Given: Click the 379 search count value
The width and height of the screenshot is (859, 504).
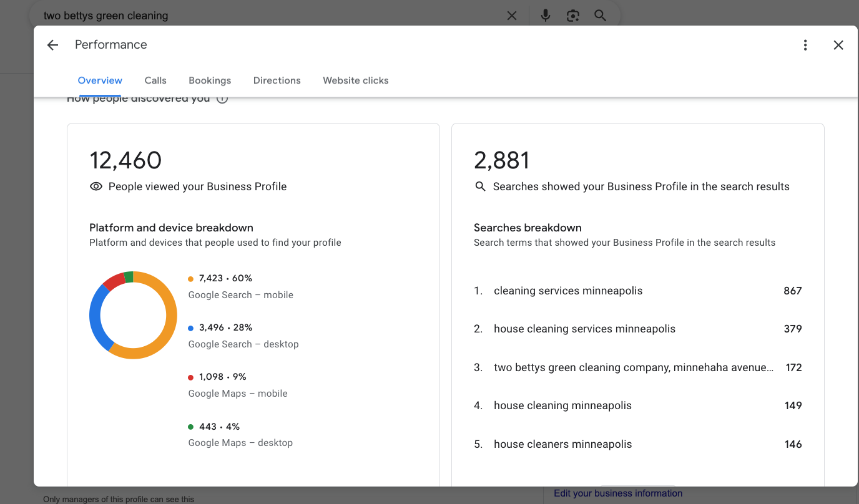Looking at the screenshot, I should pos(793,329).
